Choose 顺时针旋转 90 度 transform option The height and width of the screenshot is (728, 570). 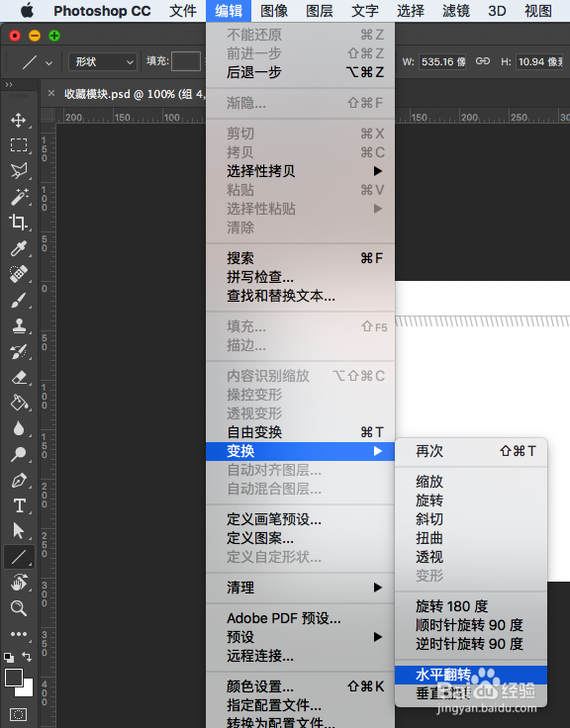tap(471, 625)
